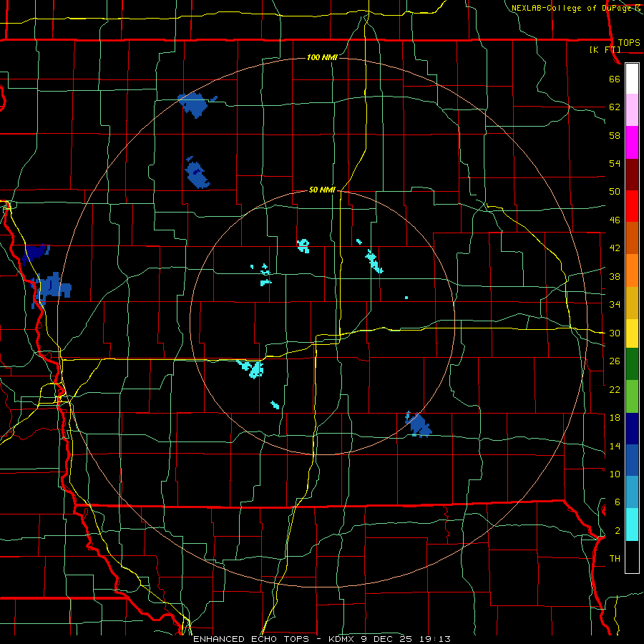Click the "19:13" timestamp in the caption

coord(435,639)
